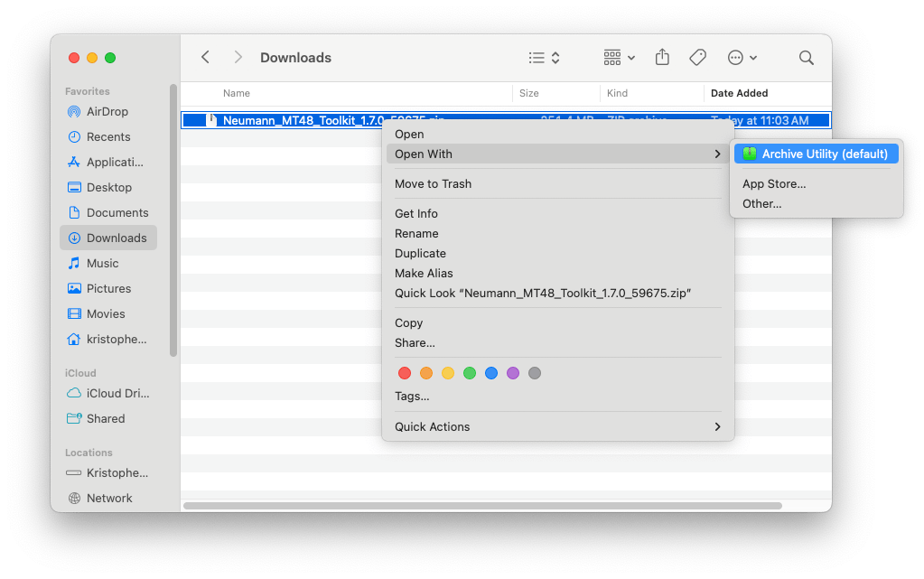
Task: Click App Store… in Open With submenu
Action: (x=773, y=184)
